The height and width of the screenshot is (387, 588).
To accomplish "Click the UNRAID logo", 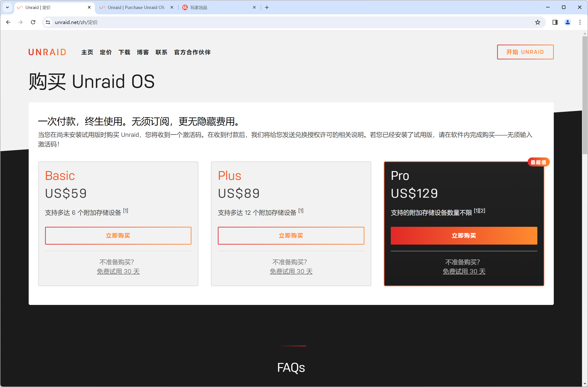I will tap(47, 52).
